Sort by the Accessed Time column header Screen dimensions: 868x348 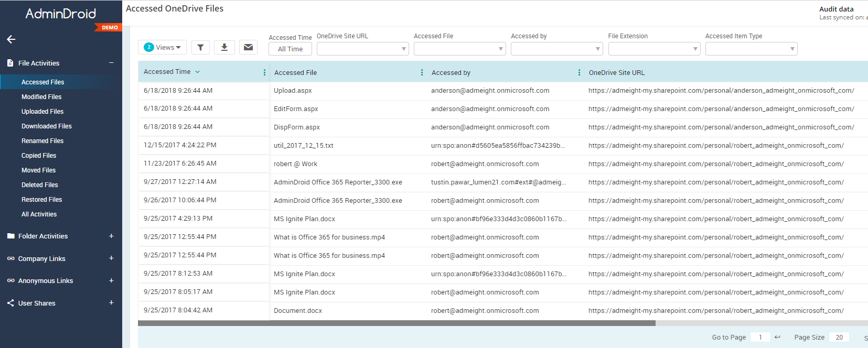[x=167, y=72]
